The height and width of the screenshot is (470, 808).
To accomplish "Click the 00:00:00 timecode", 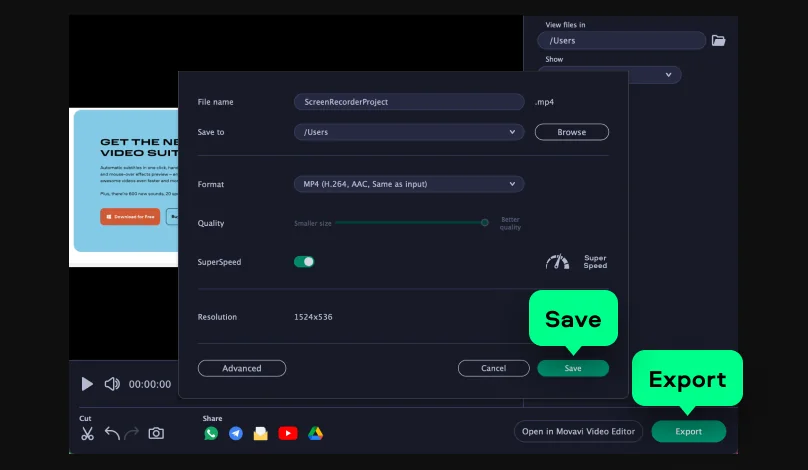I will (x=150, y=384).
